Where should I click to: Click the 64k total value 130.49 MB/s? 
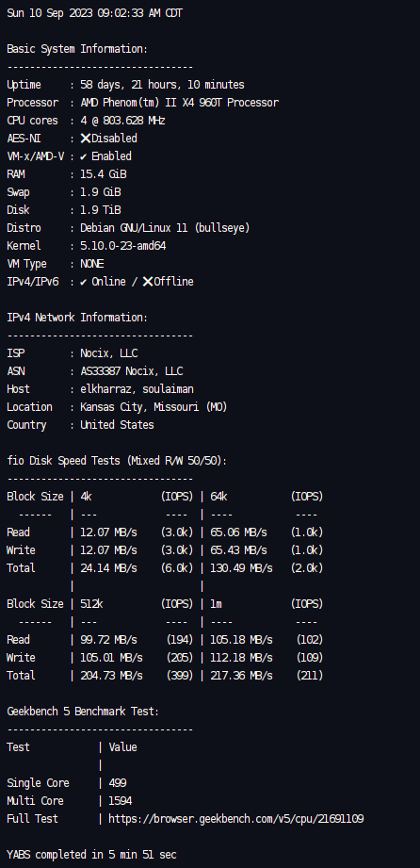[x=242, y=568]
